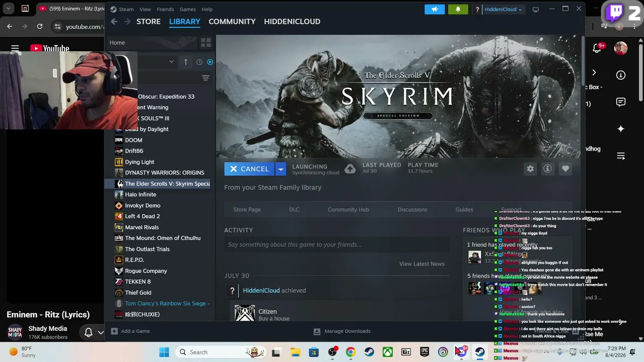The image size is (644, 362).
Task: Expand the launch options dropdown arrow
Action: (281, 169)
